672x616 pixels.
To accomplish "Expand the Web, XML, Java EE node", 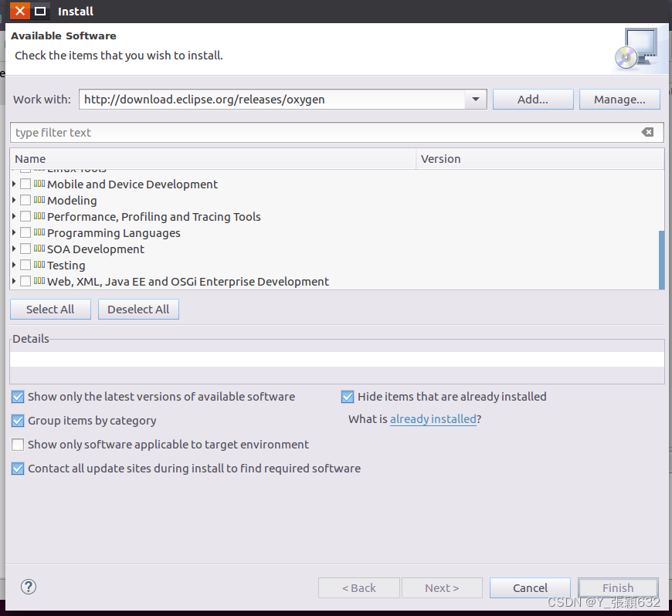I will pyautogui.click(x=14, y=281).
